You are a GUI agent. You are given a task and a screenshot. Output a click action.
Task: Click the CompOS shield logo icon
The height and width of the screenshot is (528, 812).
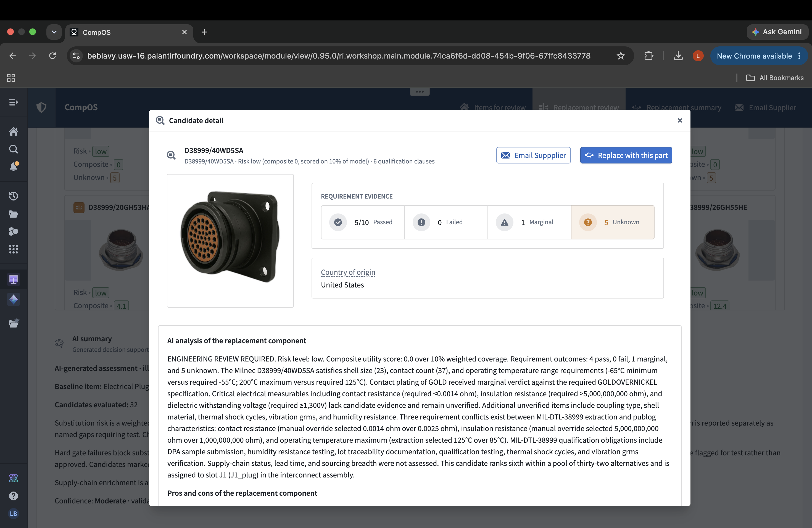click(x=41, y=107)
